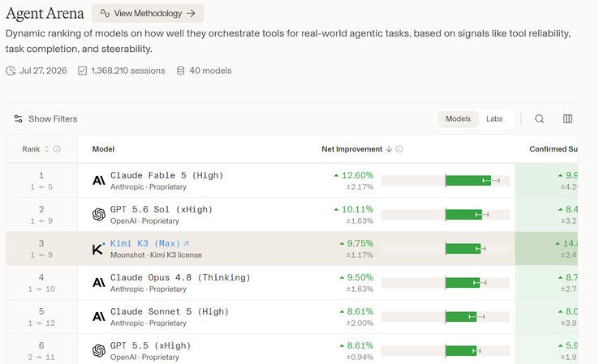The width and height of the screenshot is (599, 364).
Task: Click the Confirmed Su column header
Action: pos(554,149)
